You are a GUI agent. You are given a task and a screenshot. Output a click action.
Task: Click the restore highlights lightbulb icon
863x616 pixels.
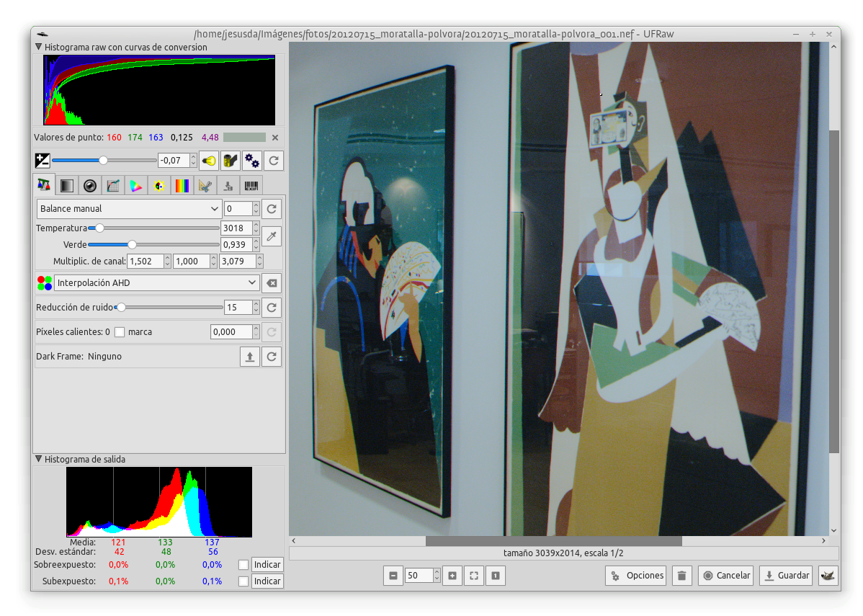[209, 160]
